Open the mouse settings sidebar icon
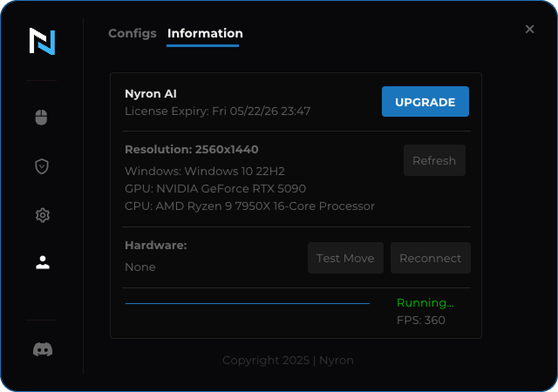This screenshot has height=392, width=558. coord(41,118)
